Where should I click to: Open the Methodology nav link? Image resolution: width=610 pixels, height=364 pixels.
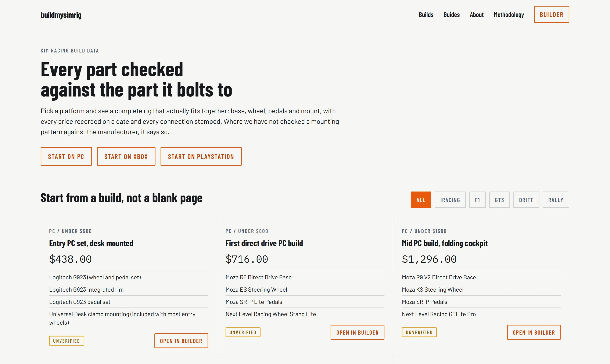click(509, 15)
